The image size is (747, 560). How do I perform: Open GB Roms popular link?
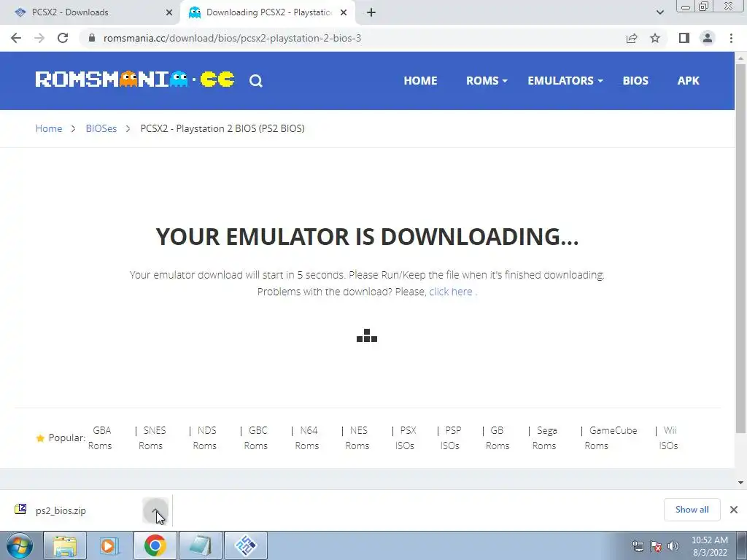[x=498, y=438]
